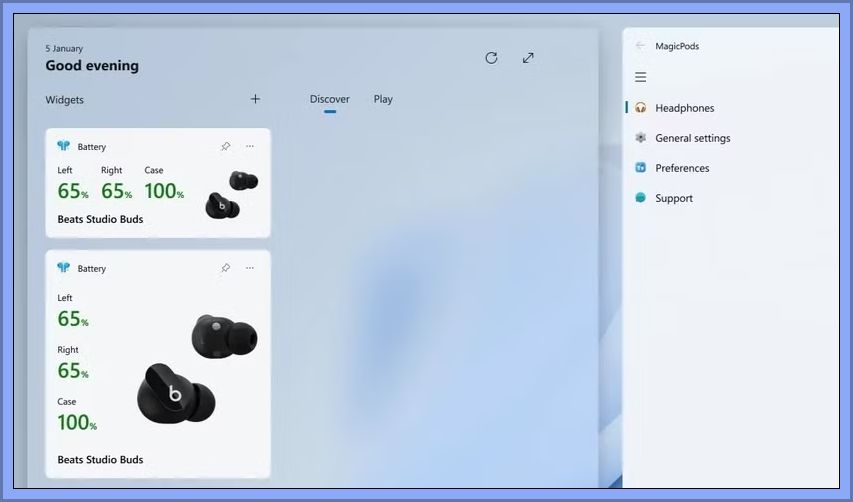The width and height of the screenshot is (853, 502).
Task: Click Beats Studio Buds name in large widget
Action: click(x=100, y=460)
